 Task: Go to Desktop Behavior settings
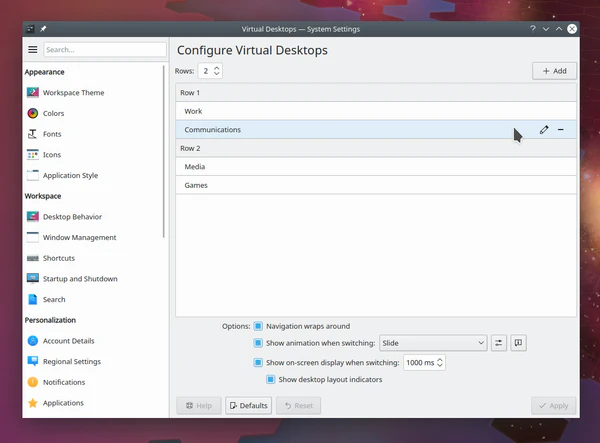(72, 217)
